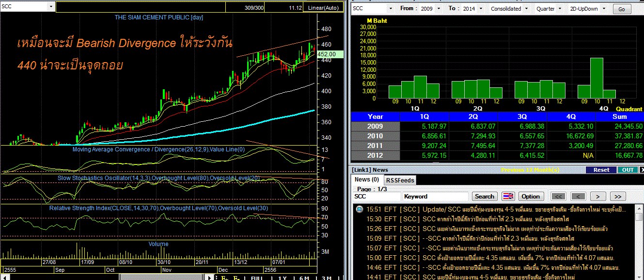Image resolution: width=644 pixels, height=280 pixels.
Task: Select the 3 M time range tab
Action: click(x=327, y=278)
